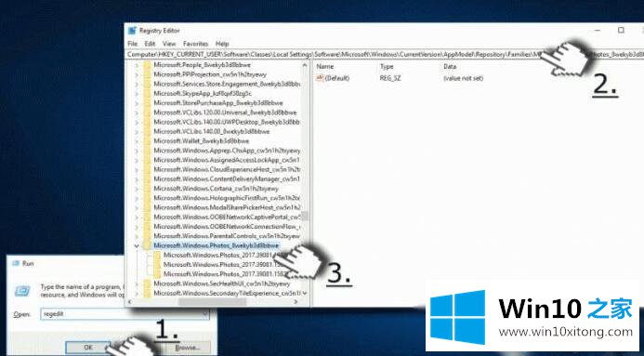This screenshot has width=644, height=356.
Task: Click Browse... in the Run dialog
Action: (188, 348)
